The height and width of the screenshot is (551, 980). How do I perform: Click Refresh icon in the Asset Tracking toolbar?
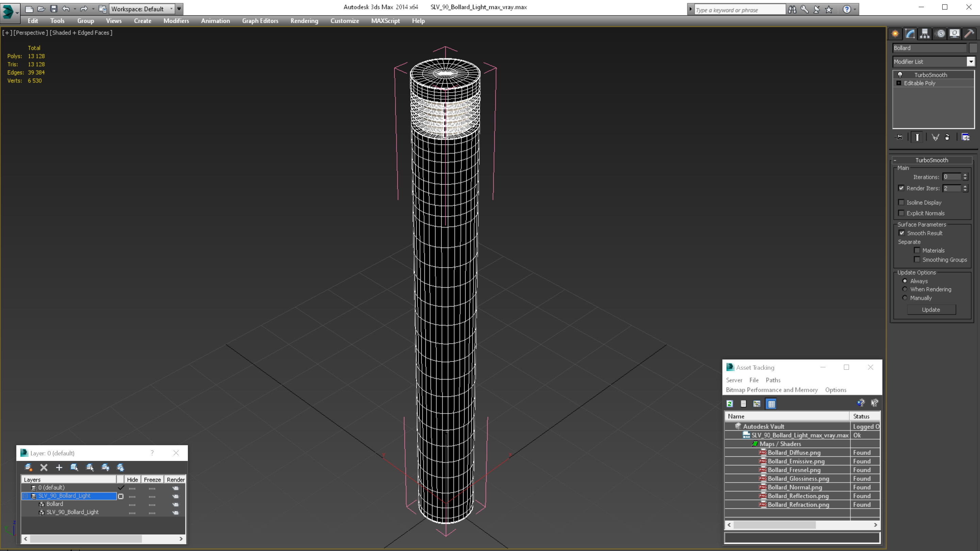coord(730,404)
